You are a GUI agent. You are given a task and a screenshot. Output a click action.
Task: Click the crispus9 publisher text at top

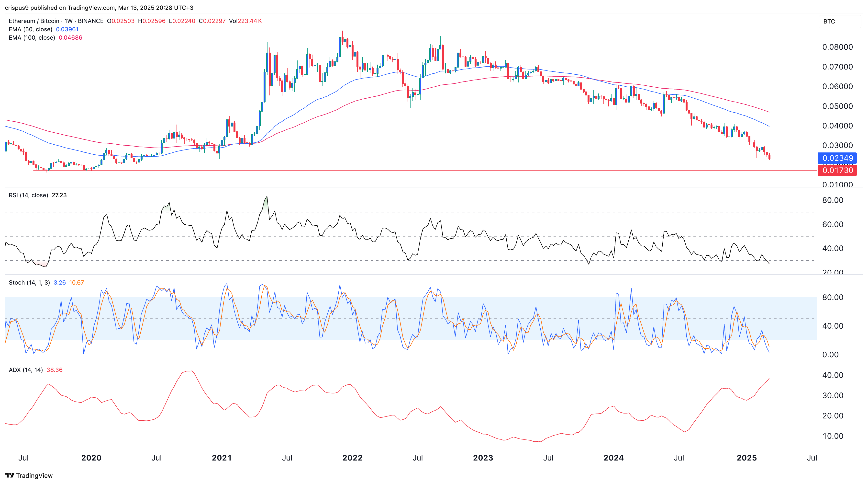(x=17, y=7)
